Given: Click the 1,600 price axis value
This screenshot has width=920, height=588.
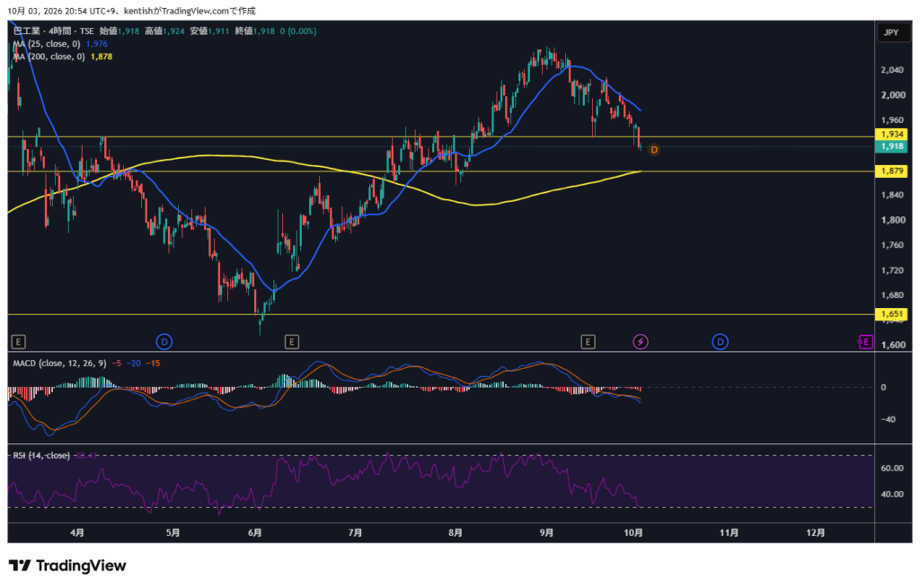Looking at the screenshot, I should tap(892, 345).
